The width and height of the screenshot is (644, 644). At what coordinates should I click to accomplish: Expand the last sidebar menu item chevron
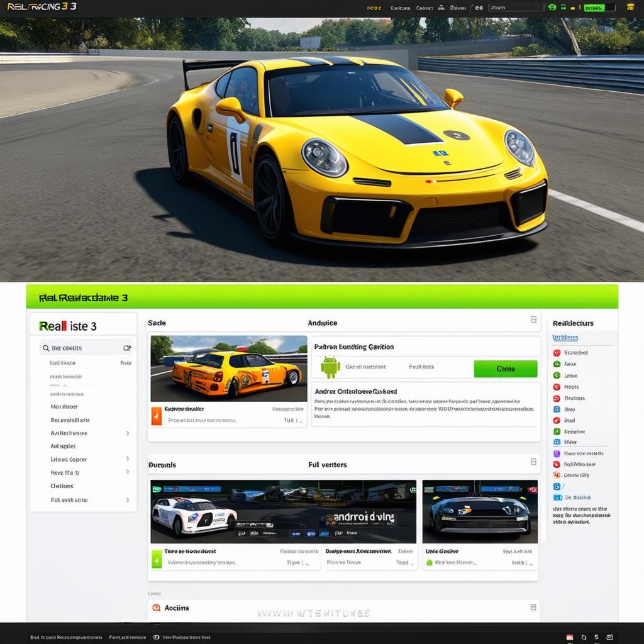point(128,500)
